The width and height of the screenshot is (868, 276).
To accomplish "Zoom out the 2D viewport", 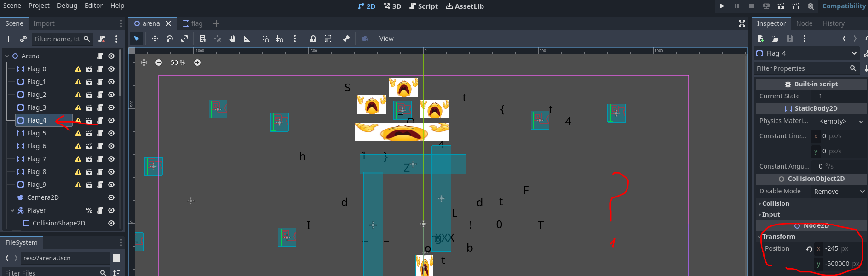I will coord(159,62).
